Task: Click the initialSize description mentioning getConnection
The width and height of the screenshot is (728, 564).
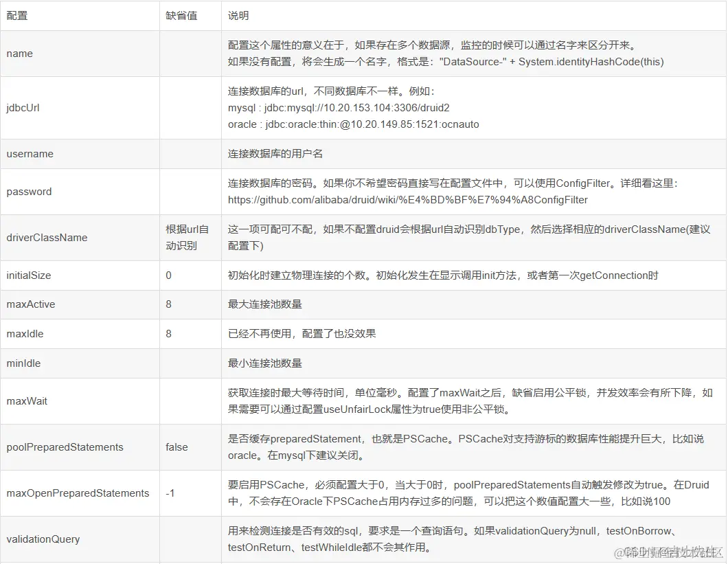Action: coord(443,275)
